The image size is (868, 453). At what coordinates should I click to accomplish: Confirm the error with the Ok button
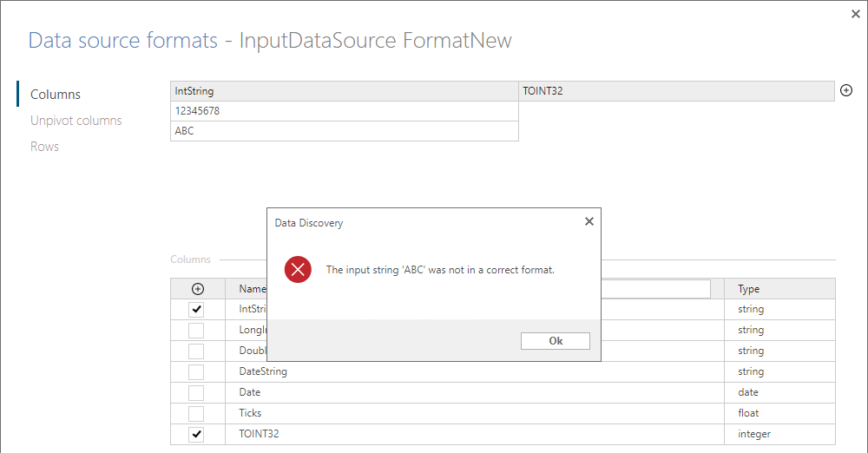556,340
